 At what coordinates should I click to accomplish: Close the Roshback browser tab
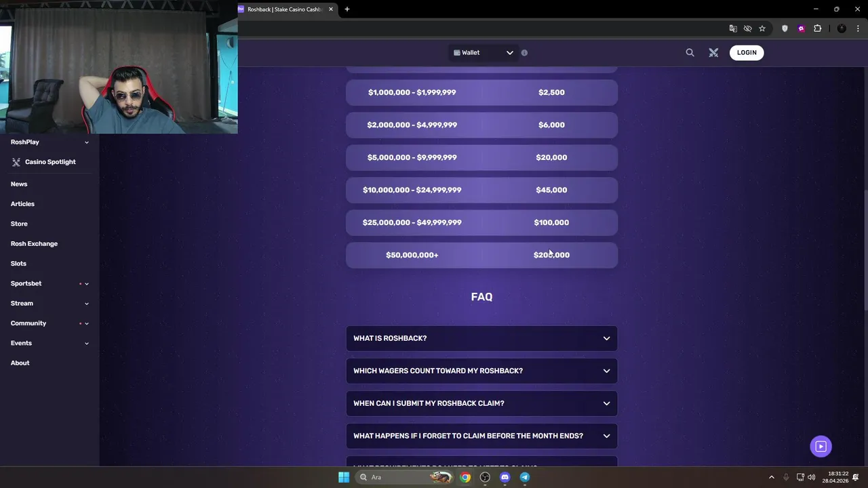point(331,9)
